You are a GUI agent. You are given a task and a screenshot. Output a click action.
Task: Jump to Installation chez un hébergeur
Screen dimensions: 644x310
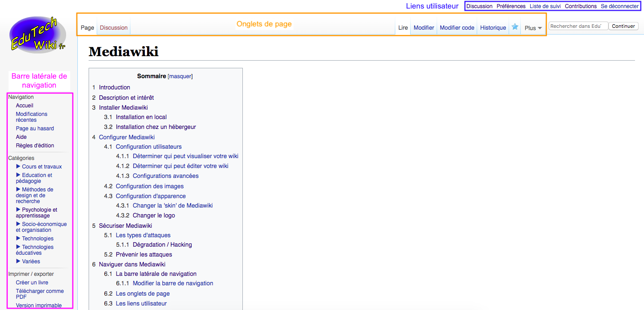(156, 127)
